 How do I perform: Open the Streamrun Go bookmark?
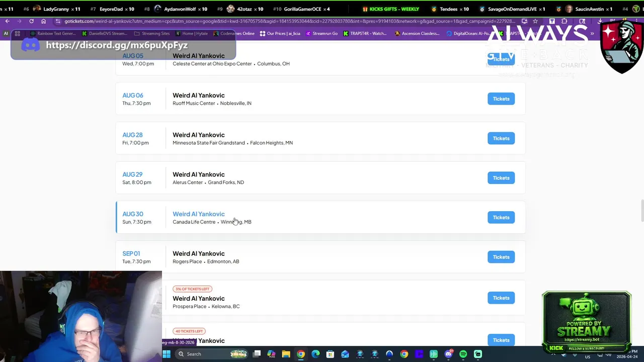point(321,33)
